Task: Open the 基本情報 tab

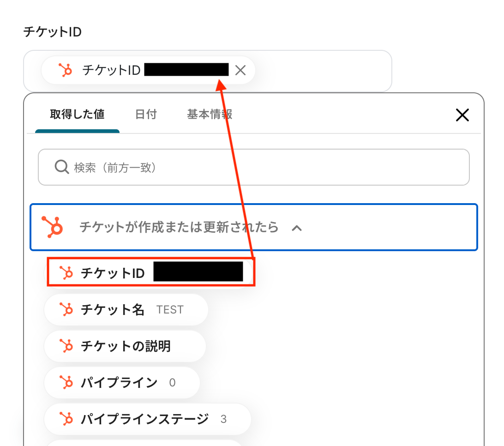Action: 209,115
